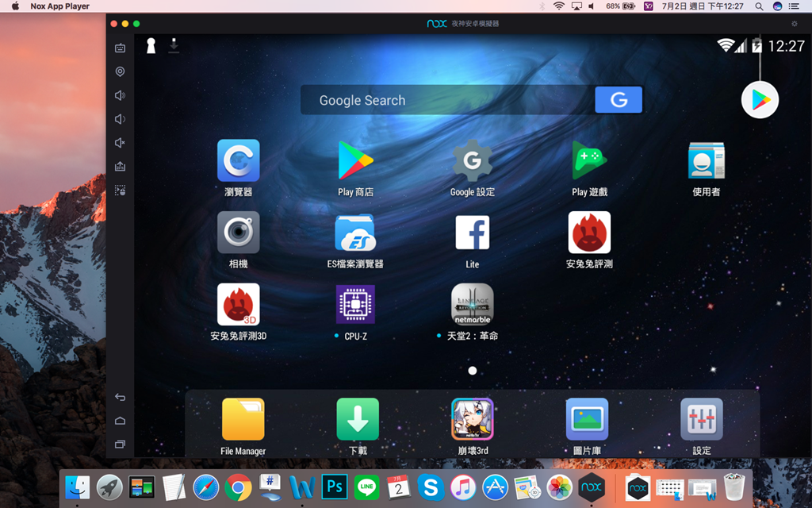The width and height of the screenshot is (812, 508).
Task: Launch the CPU-Z app
Action: click(355, 305)
